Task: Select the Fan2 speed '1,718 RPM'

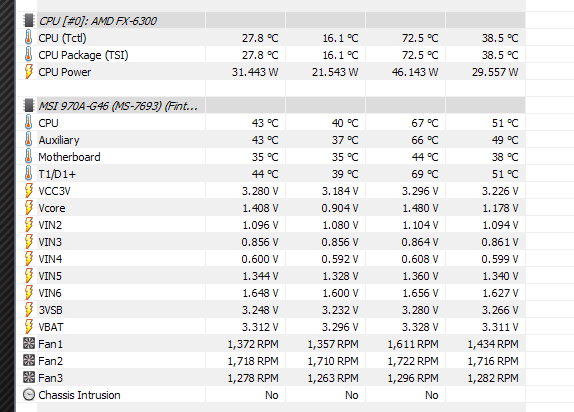Action: coord(253,361)
